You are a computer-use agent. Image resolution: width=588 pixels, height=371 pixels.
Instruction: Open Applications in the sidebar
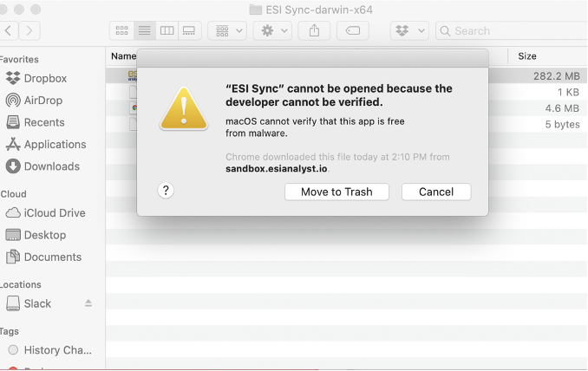[46, 144]
